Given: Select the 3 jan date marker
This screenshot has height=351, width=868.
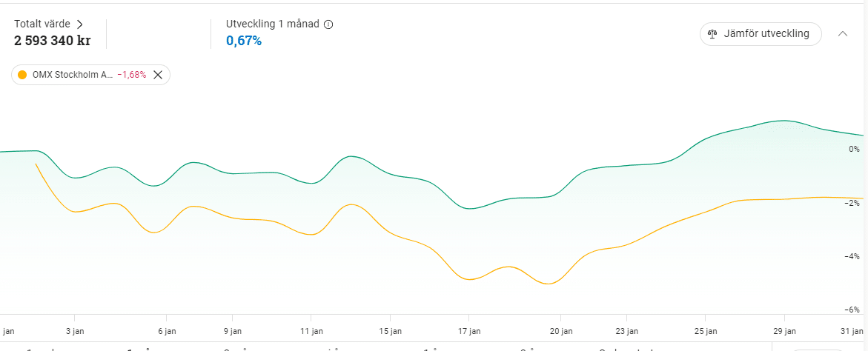Looking at the screenshot, I should 75,331.
